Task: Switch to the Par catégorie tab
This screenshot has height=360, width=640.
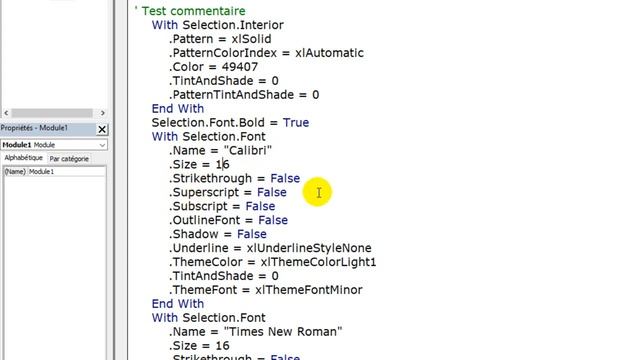Action: pos(69,159)
